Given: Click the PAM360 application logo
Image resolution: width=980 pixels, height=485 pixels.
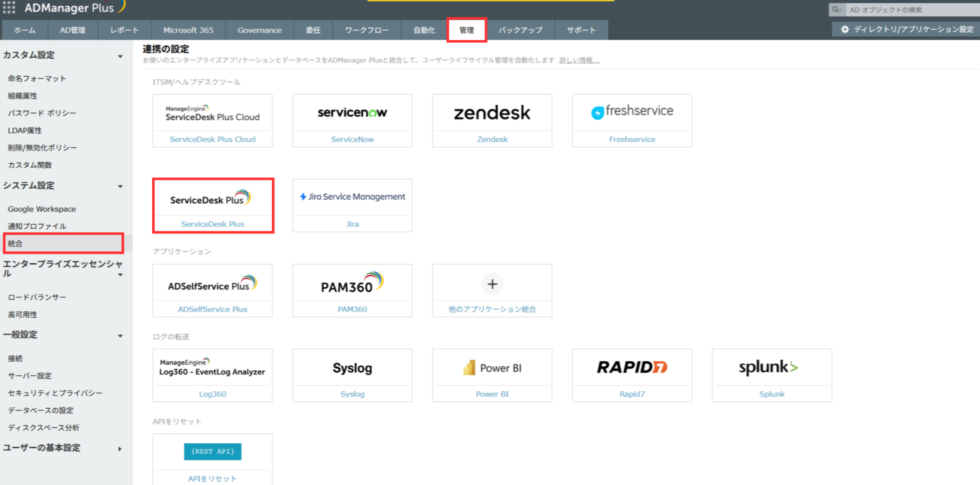Looking at the screenshot, I should click(352, 284).
